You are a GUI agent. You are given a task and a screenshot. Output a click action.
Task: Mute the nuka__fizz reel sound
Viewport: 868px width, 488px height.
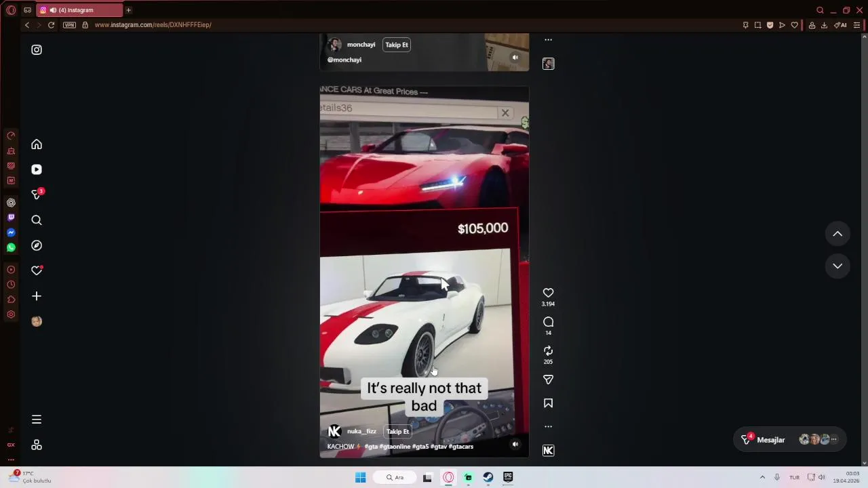tap(515, 444)
